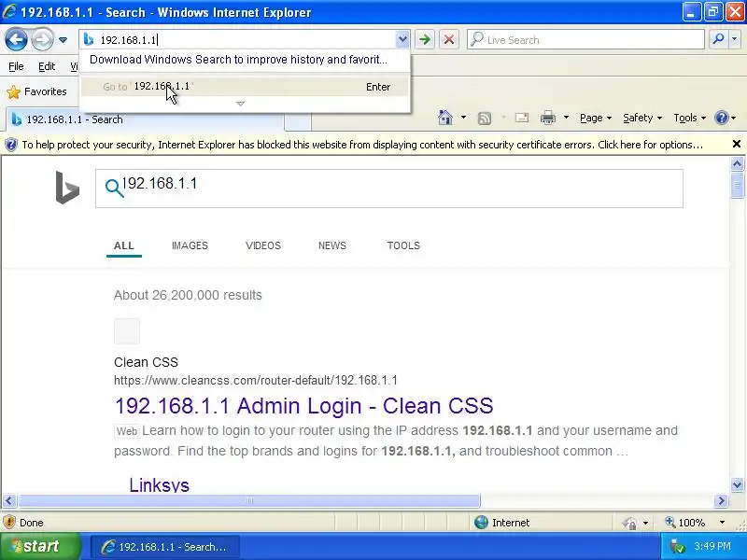Open the status bar privacy dropdown arrow

645,523
